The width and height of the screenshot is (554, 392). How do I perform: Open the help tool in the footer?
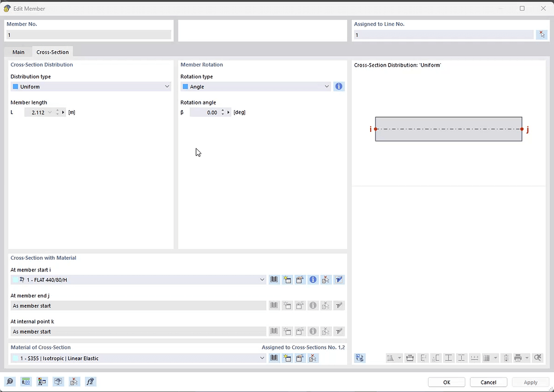9,382
